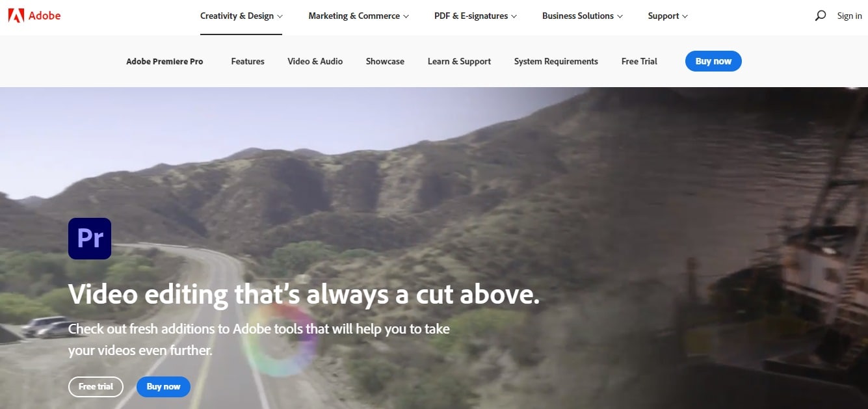This screenshot has width=868, height=409.
Task: Expand the Marketing & Commerce dropdown
Action: (359, 16)
